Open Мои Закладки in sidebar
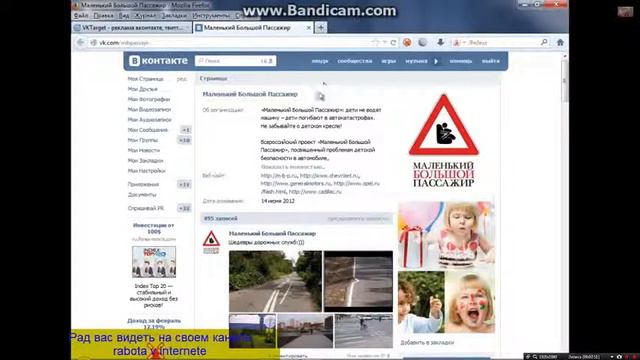The image size is (640, 360). pyautogui.click(x=145, y=160)
